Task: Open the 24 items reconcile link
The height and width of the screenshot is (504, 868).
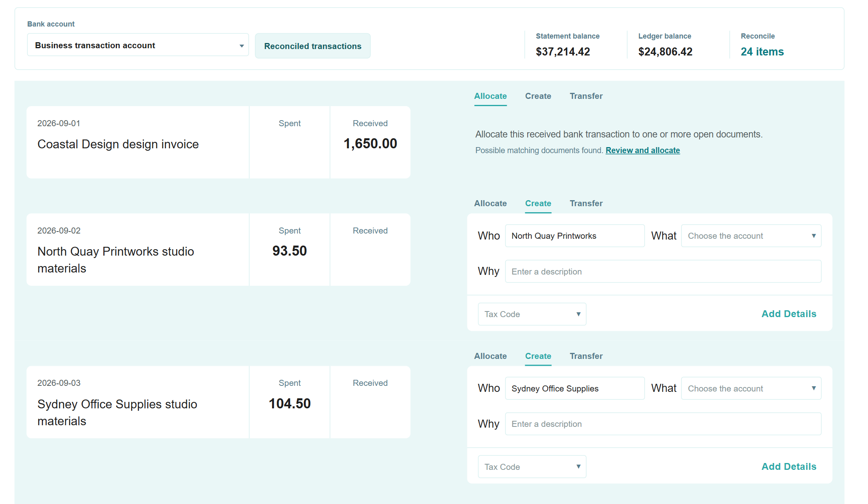Action: [762, 51]
